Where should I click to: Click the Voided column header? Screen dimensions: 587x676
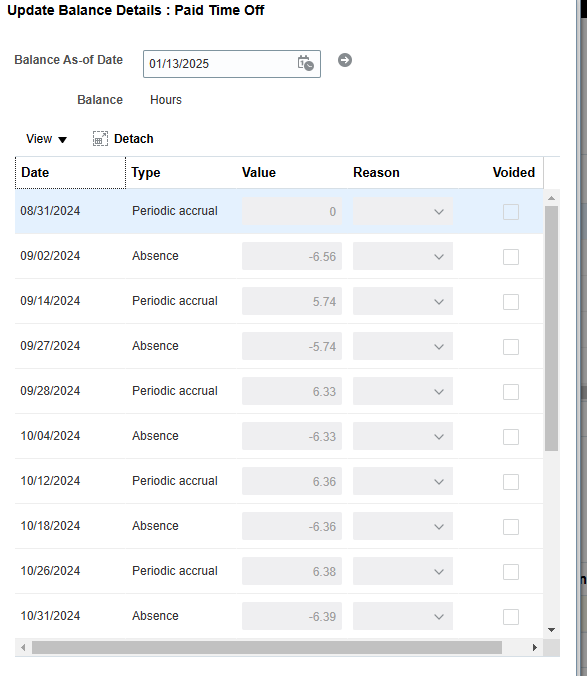pos(514,172)
